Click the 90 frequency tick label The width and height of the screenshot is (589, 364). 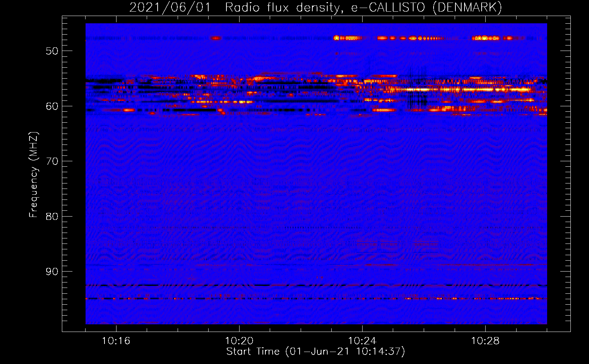(x=52, y=272)
